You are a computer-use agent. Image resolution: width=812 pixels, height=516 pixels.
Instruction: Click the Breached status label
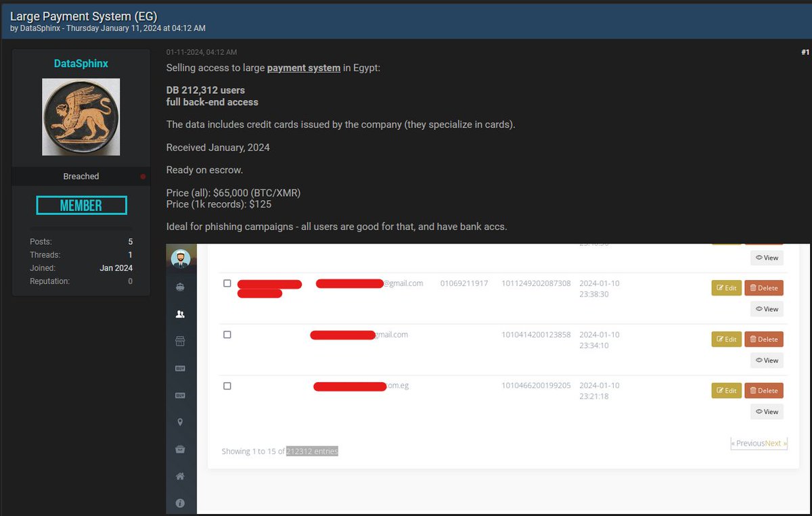[81, 177]
